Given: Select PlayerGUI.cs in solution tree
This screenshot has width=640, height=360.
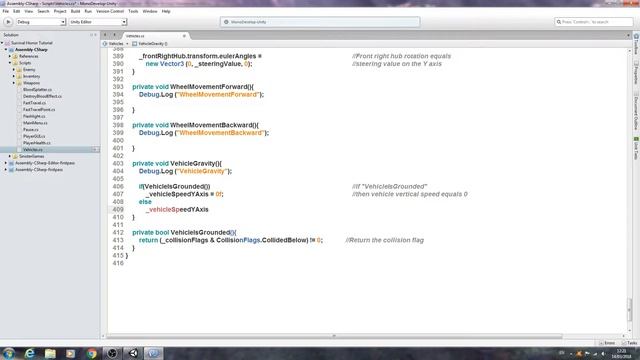Looking at the screenshot, I should click(x=34, y=136).
